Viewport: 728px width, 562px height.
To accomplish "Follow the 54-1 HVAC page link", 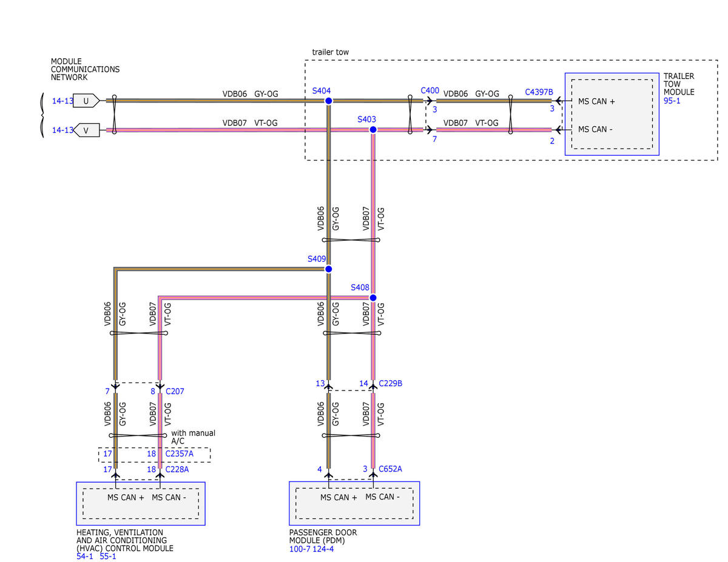I will pos(85,556).
